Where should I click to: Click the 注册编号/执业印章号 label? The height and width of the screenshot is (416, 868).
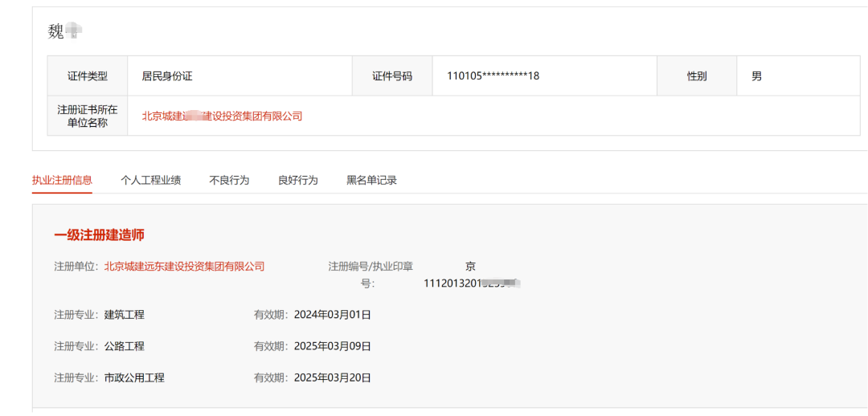[370, 267]
